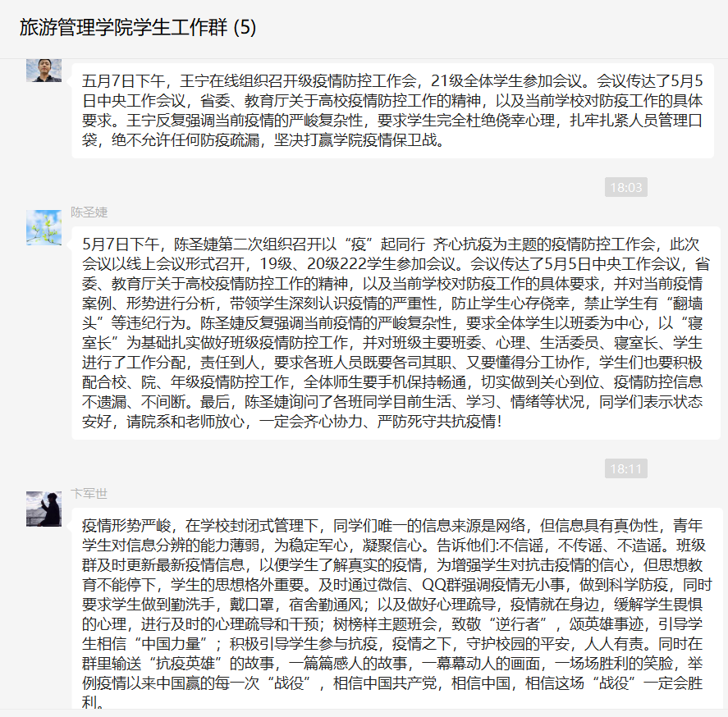Select the sender name 陈圣婕
This screenshot has width=728, height=717.
click(x=89, y=212)
